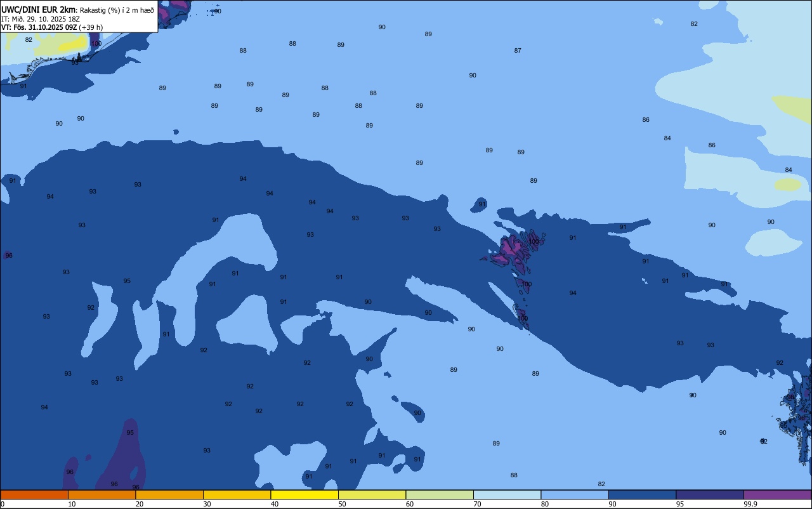
Task: Click the legend tick label '60'
Action: 410,504
